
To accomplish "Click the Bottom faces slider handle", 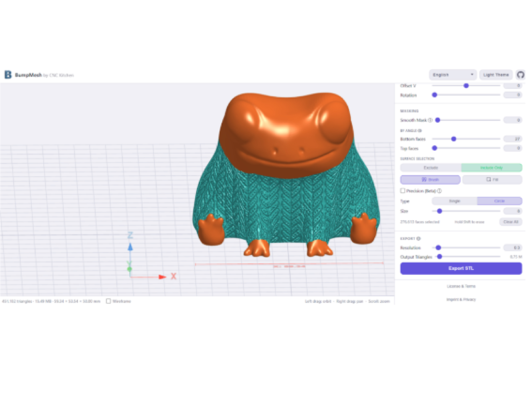I will (x=454, y=139).
